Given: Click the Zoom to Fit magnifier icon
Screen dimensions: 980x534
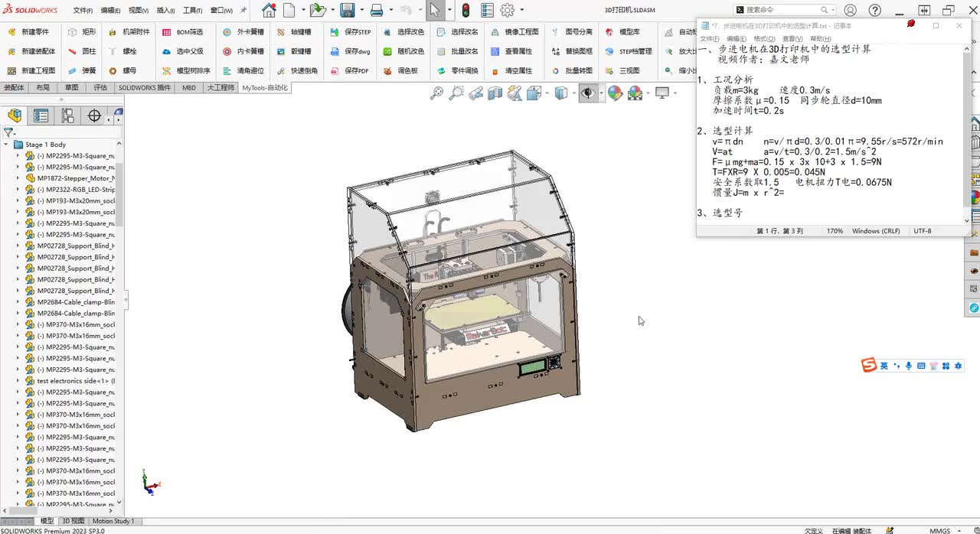Looking at the screenshot, I should 436,93.
